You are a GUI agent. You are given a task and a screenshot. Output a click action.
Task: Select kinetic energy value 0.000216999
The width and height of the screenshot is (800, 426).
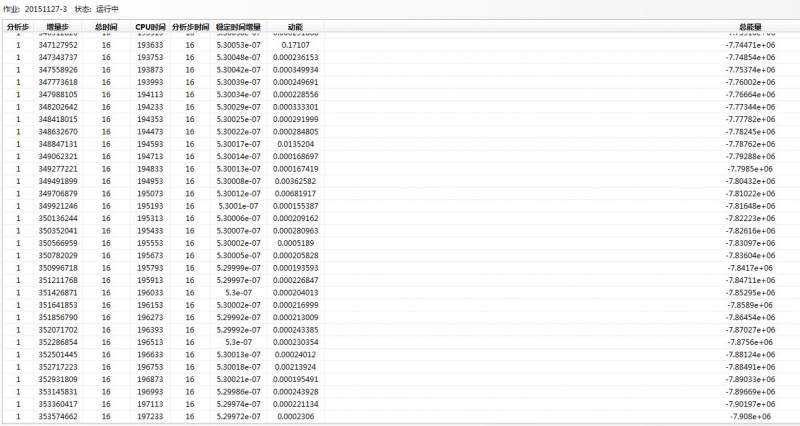pyautogui.click(x=295, y=305)
